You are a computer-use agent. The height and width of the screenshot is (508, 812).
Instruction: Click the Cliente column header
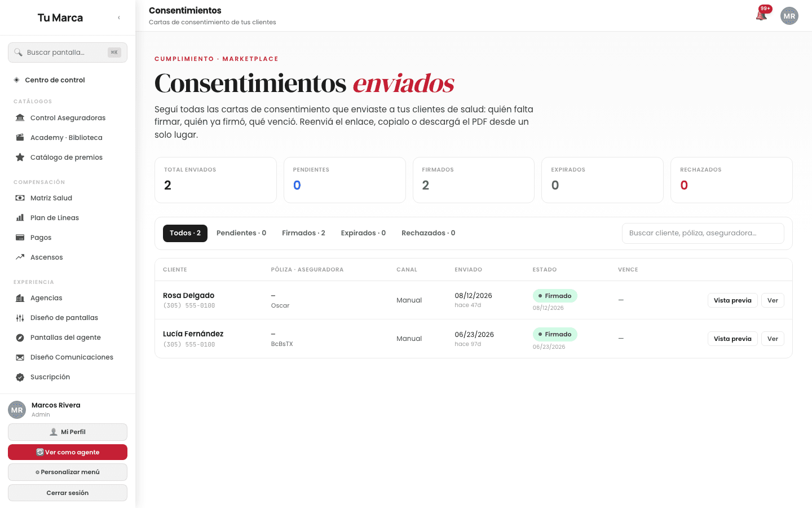click(175, 270)
